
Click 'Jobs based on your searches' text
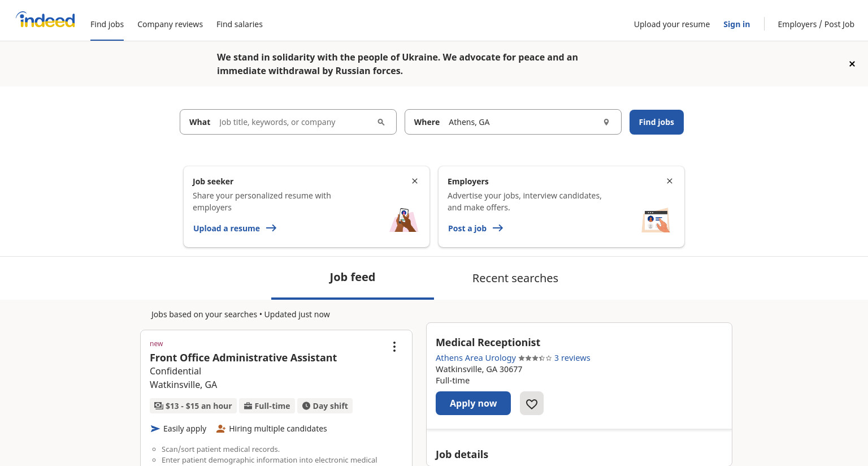pos(204,314)
